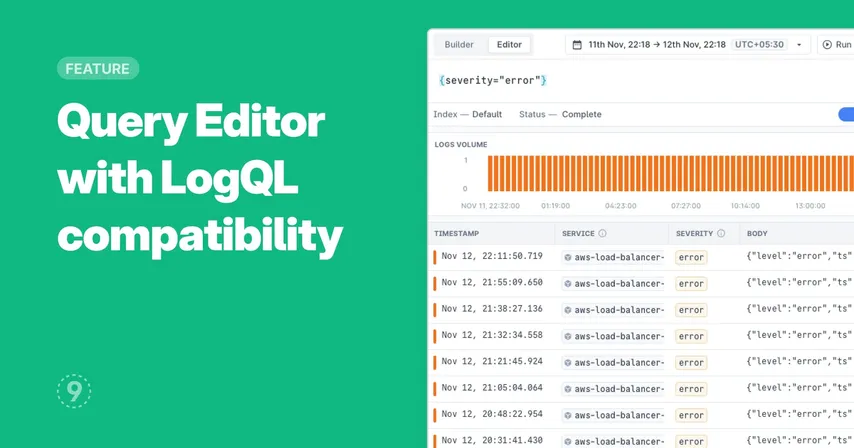Screen dimensions: 854x448
Task: Click the Run query button
Action: pyautogui.click(x=838, y=45)
